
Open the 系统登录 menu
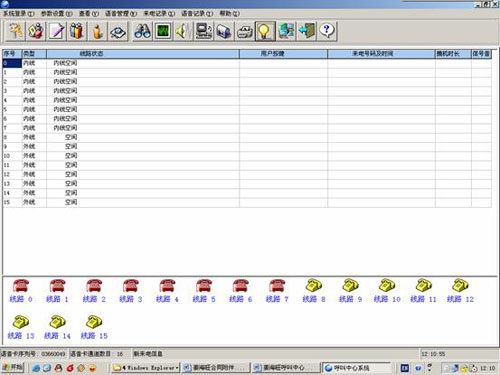19,14
